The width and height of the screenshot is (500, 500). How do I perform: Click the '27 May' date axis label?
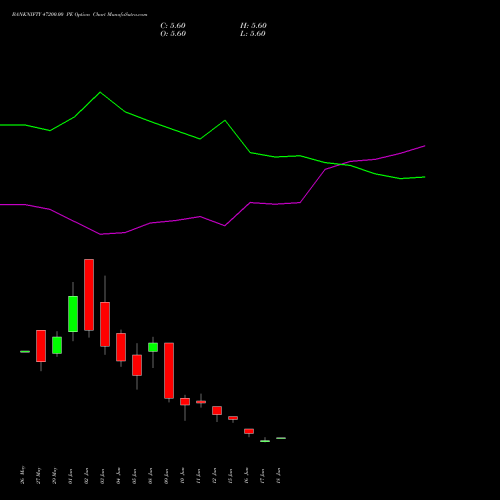coord(39,475)
